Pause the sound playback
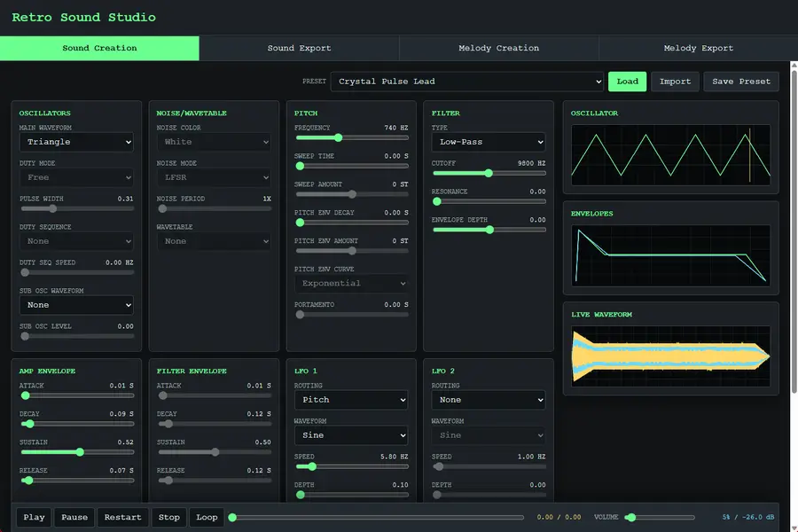 [74, 517]
